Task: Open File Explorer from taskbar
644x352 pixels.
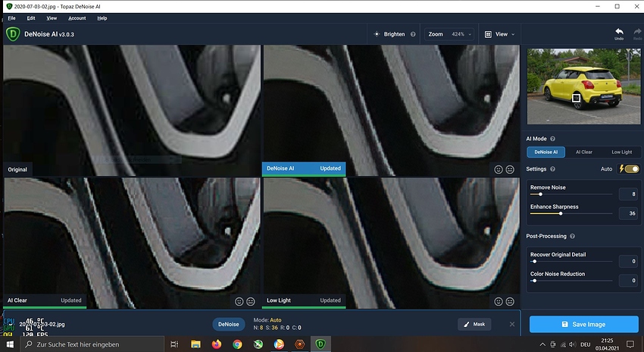Action: (195, 344)
